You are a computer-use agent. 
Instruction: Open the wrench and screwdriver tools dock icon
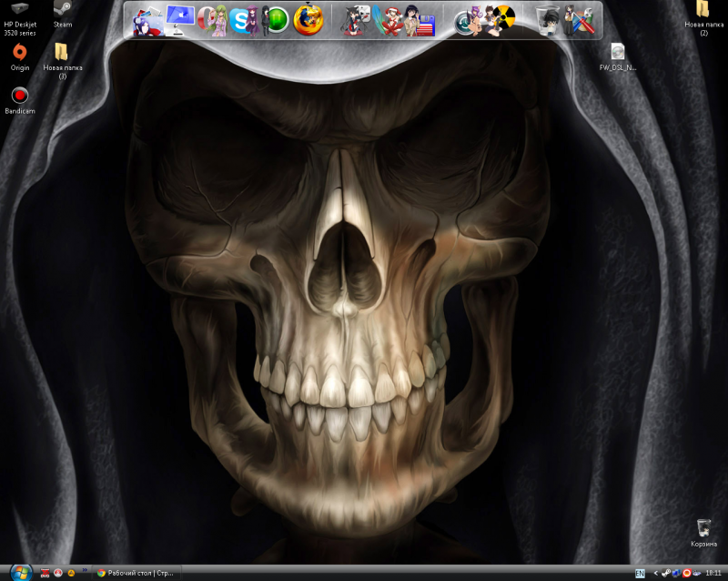(x=579, y=20)
